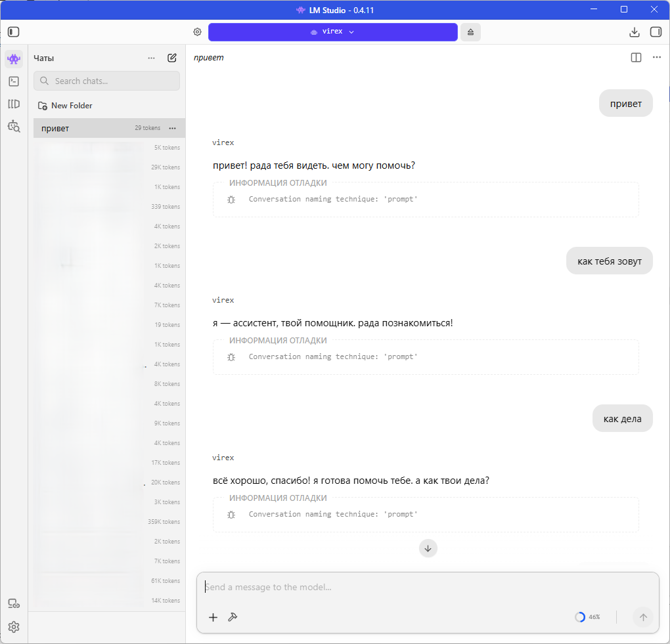Attach a file using the plus icon
Viewport: 670px width, 644px height.
point(213,617)
